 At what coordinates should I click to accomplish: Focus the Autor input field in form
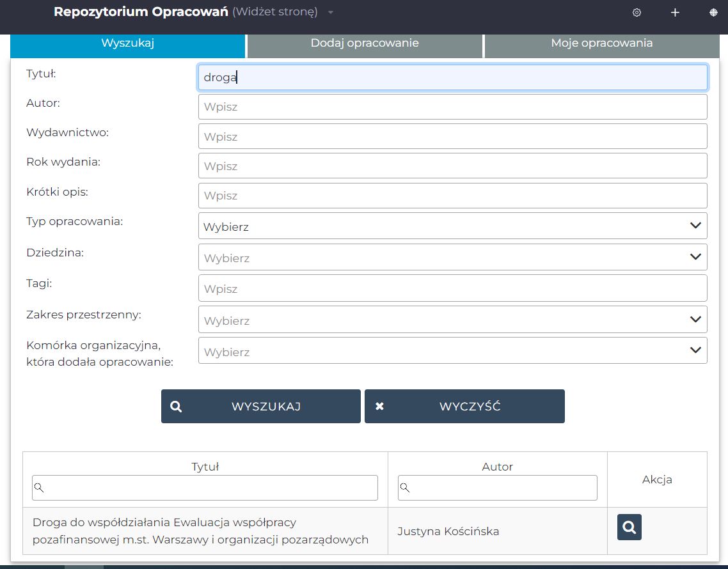point(452,107)
